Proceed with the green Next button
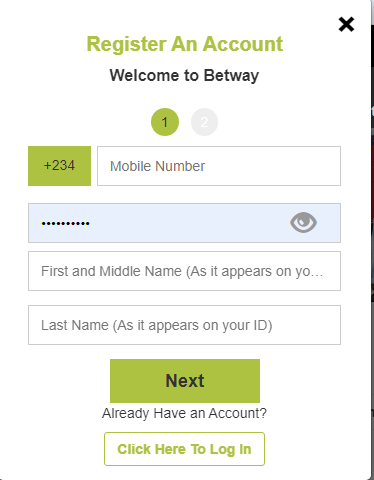 click(185, 381)
